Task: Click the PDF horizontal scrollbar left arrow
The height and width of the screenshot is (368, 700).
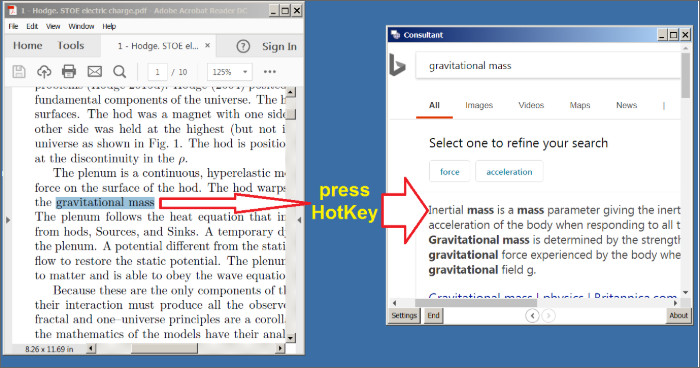Action: pos(91,348)
